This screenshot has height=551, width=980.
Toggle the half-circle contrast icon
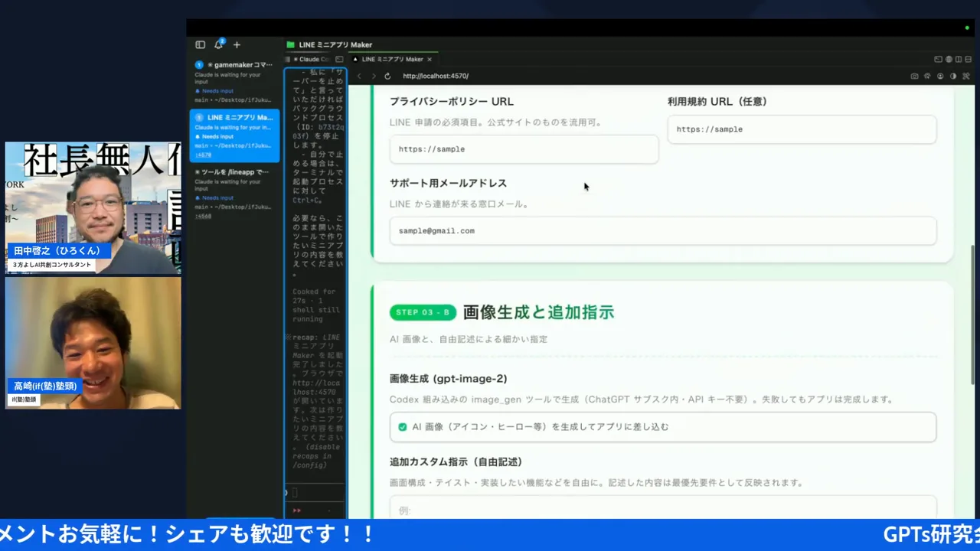click(x=953, y=76)
